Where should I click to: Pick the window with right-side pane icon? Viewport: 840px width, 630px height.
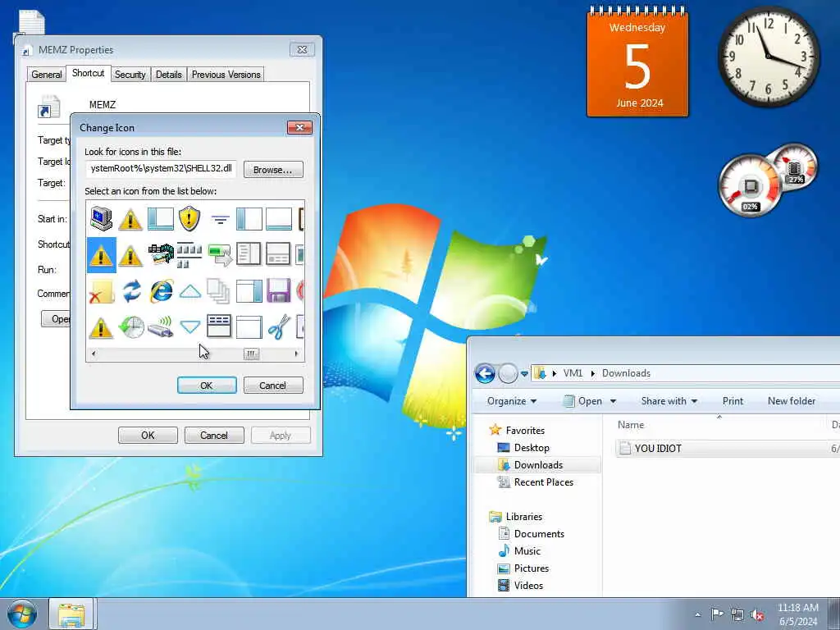click(x=249, y=291)
